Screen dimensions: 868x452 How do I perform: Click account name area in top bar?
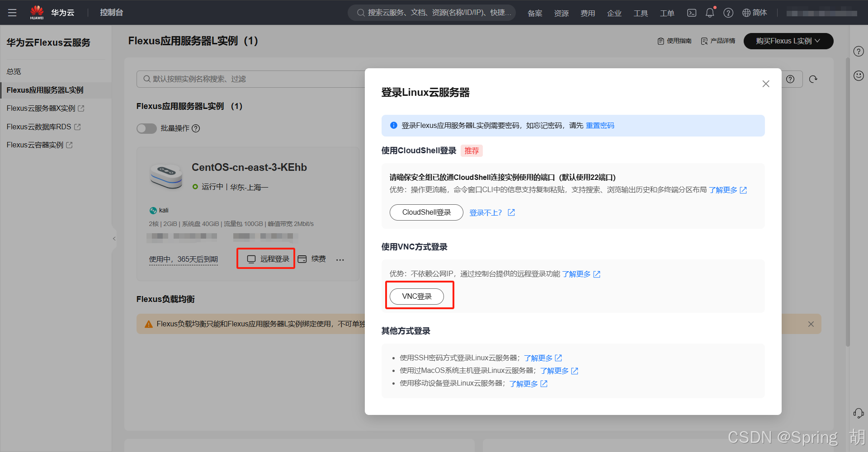821,13
